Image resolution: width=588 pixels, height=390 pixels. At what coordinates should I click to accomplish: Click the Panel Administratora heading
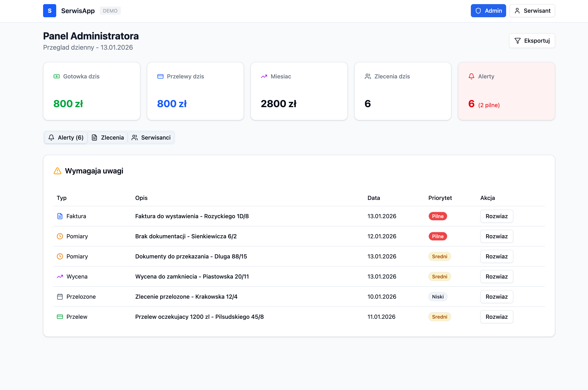(91, 36)
